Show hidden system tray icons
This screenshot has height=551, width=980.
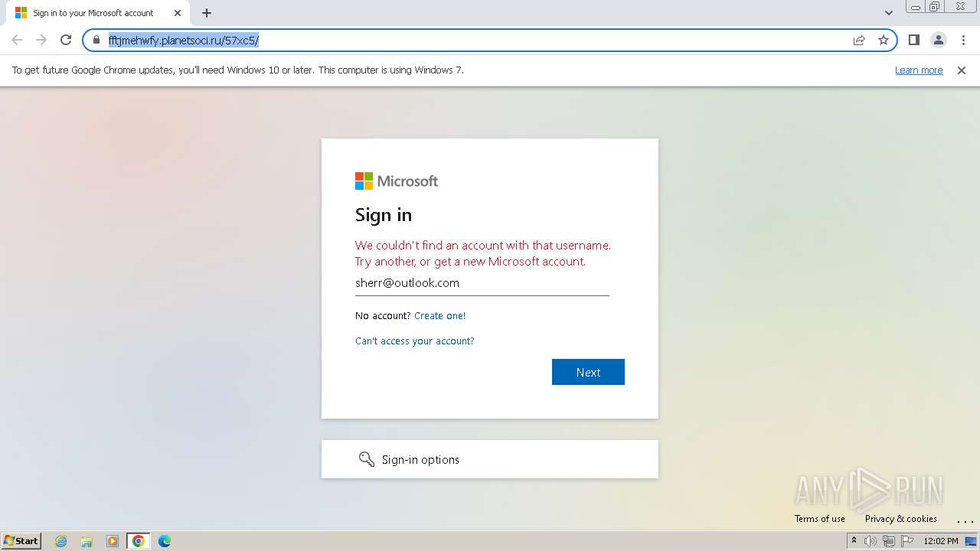854,541
